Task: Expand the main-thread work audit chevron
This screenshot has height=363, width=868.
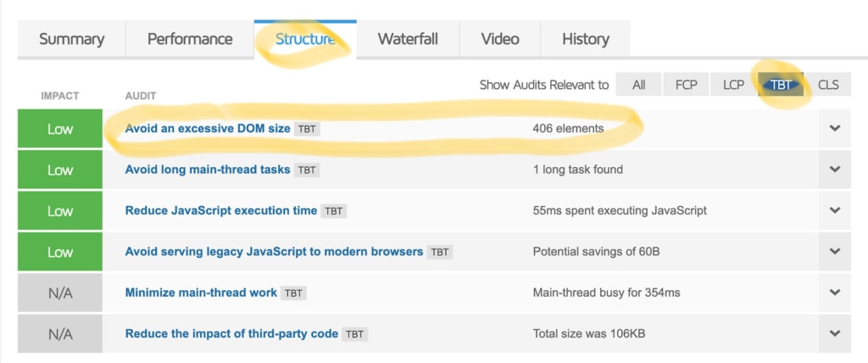Action: coord(835,293)
